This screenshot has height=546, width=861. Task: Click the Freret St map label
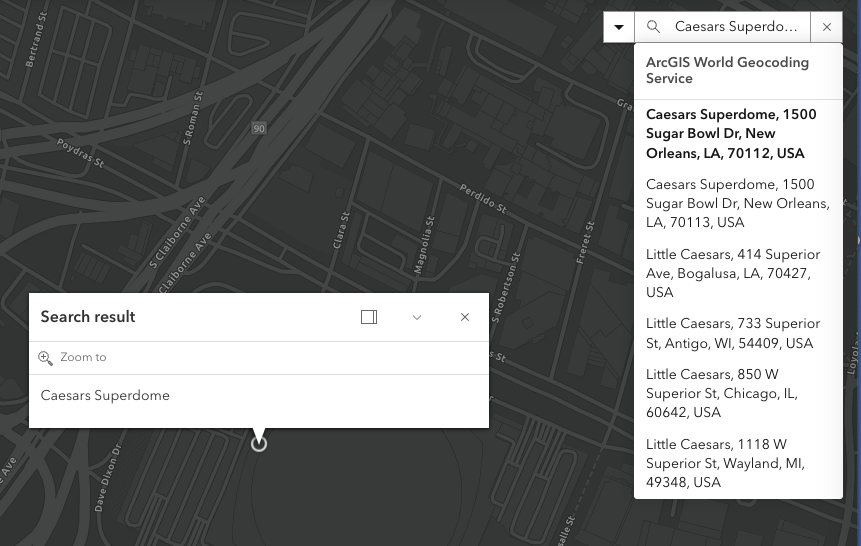[585, 242]
